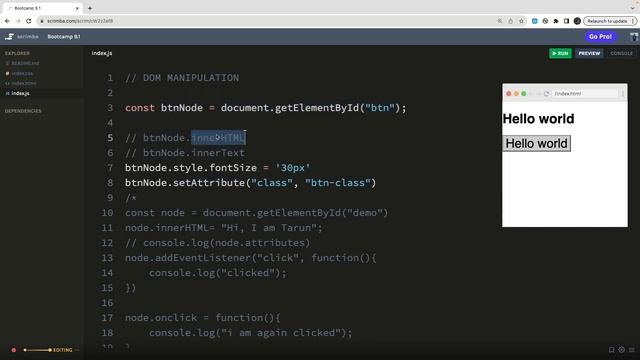This screenshot has height=360, width=640.
Task: Click the Bootcamp 9.1 title in header
Action: point(64,37)
